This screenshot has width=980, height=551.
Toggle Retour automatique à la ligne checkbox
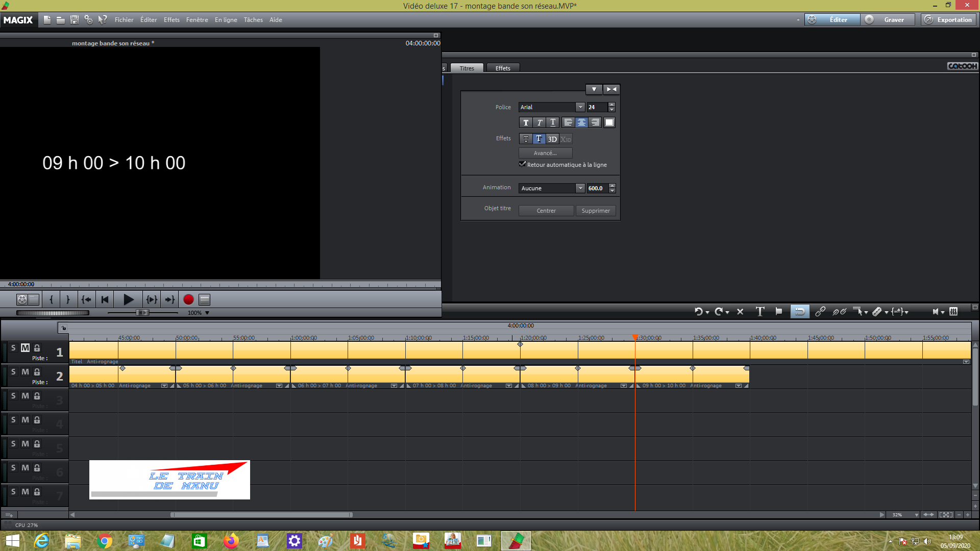[x=523, y=164]
